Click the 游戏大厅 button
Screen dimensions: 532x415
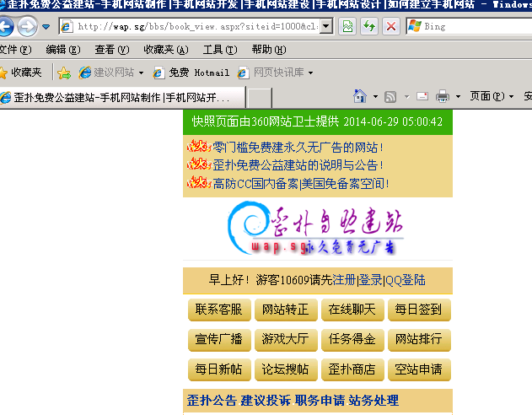click(x=286, y=339)
